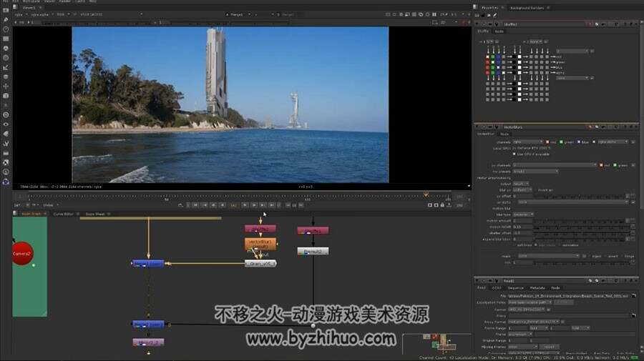Open the Metadata tab in Read1 panel
644x361 pixels.
pos(537,288)
